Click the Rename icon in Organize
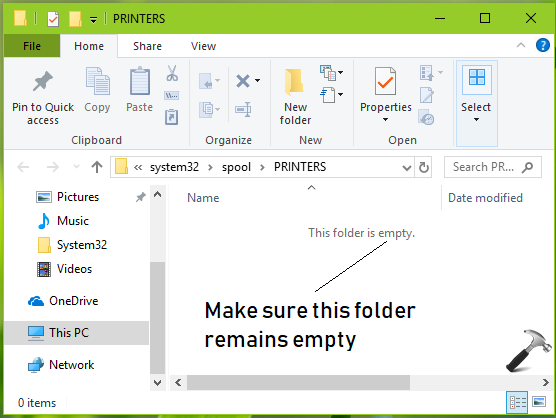This screenshot has width=556, height=418. point(243,110)
